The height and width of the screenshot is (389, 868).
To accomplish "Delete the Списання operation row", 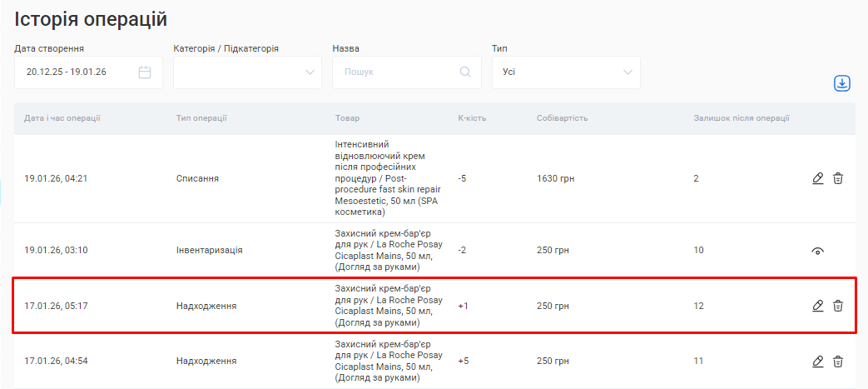I will pos(838,178).
